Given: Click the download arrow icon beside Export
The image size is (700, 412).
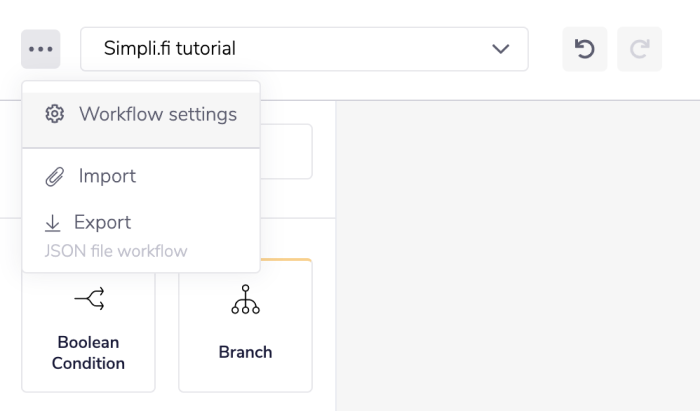Looking at the screenshot, I should click(x=53, y=223).
